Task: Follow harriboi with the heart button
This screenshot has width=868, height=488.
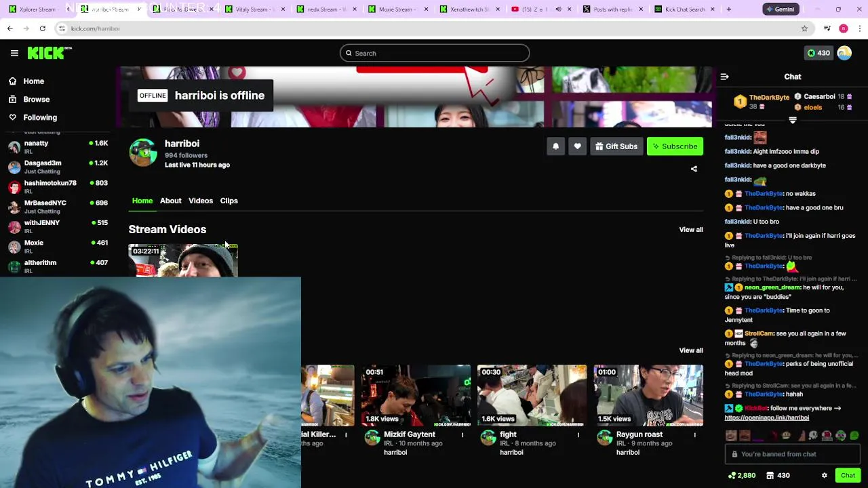Action: tap(577, 146)
